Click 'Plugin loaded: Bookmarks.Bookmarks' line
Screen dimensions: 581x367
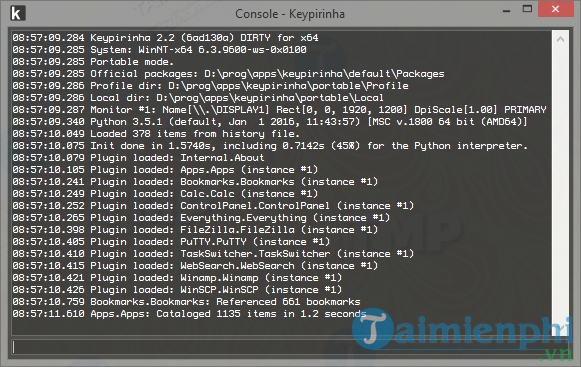pyautogui.click(x=195, y=182)
